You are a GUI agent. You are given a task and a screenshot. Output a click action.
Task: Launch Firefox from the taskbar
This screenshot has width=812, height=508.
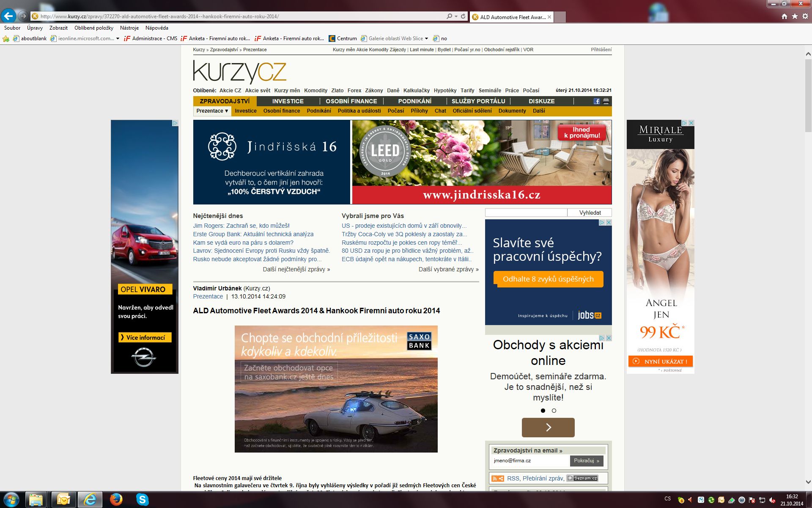116,500
